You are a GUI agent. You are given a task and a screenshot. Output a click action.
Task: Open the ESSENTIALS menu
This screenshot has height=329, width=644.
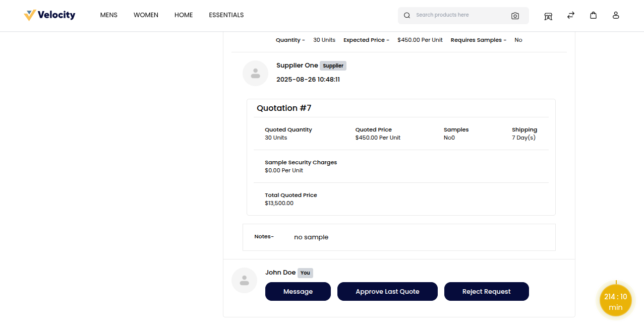click(x=226, y=15)
